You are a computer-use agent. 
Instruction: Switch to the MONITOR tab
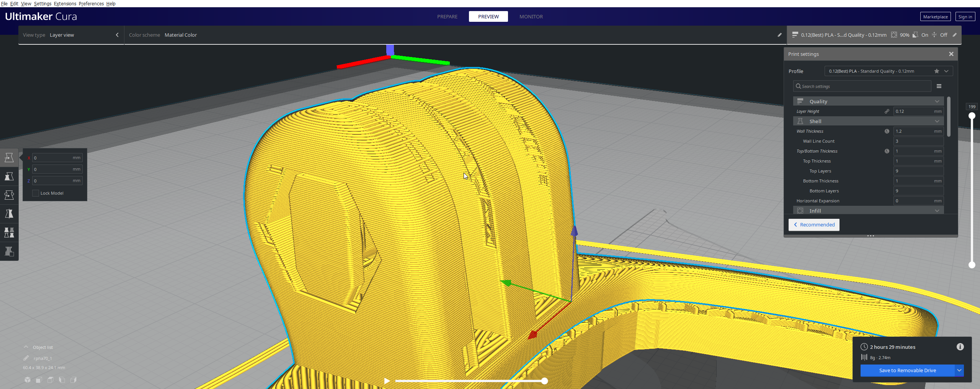(531, 16)
